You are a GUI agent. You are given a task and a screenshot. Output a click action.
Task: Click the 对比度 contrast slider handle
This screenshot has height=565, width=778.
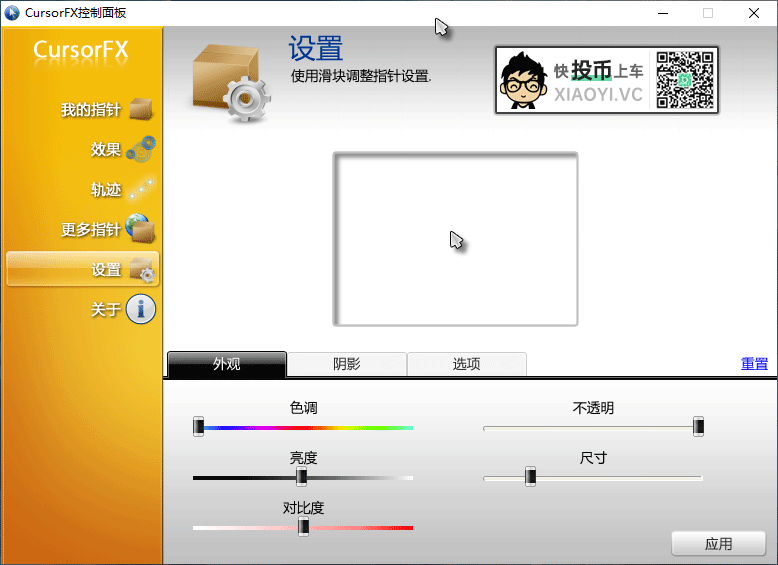(303, 527)
